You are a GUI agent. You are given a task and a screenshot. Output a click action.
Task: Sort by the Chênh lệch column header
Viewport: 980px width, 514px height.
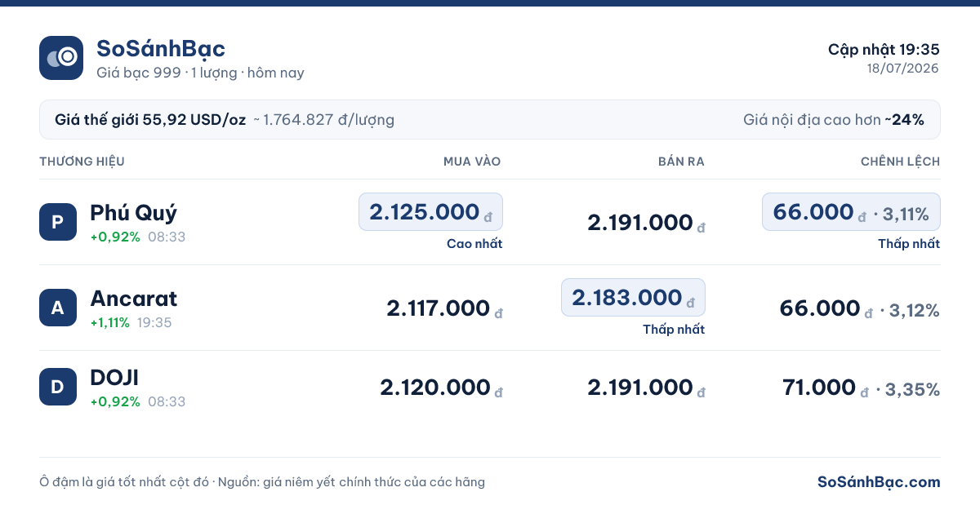900,162
